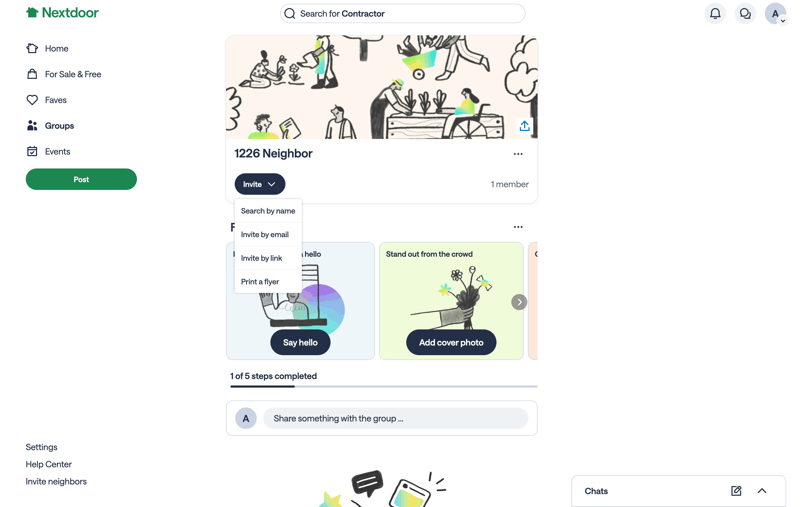Viewport: 812px width, 507px height.
Task: Click the compose new chat icon
Action: 736,491
